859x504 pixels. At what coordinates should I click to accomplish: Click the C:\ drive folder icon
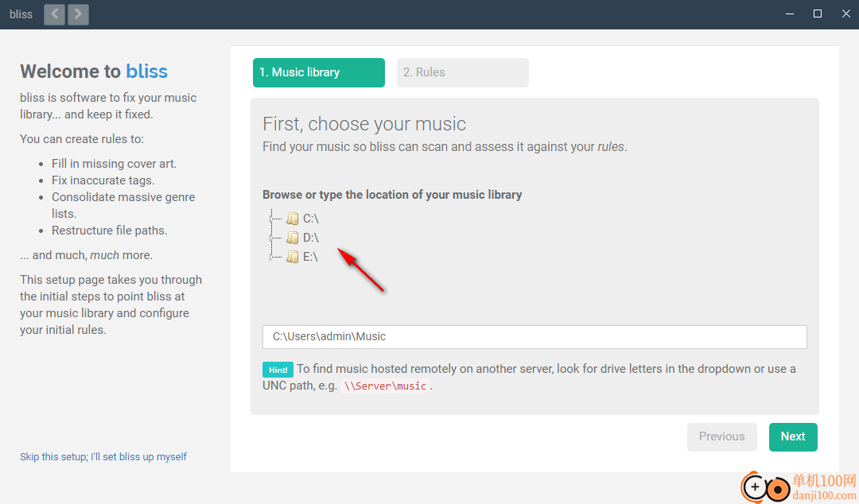tap(293, 219)
